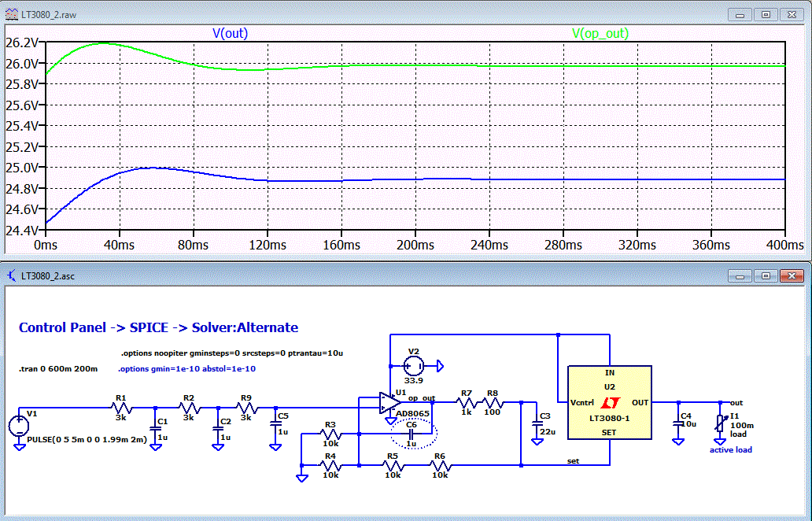This screenshot has height=521, width=812.
Task: Click capacitor C6 inside dotted ellipse
Action: 411,434
